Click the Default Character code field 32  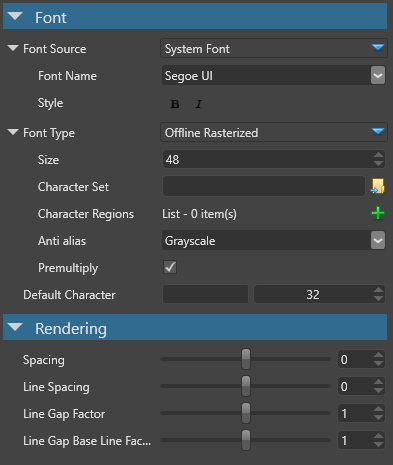tap(313, 294)
